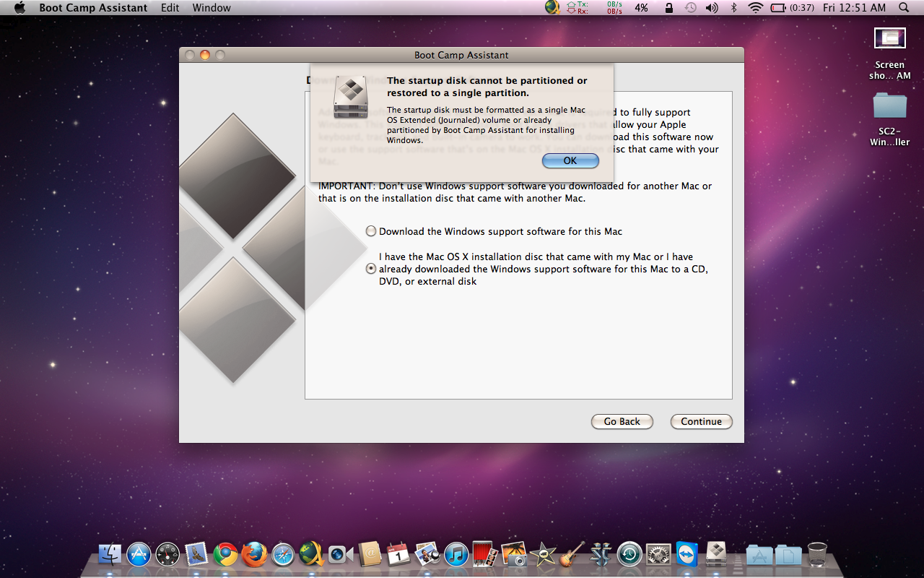924x578 pixels.
Task: Click the Wi-Fi status icon
Action: point(756,8)
